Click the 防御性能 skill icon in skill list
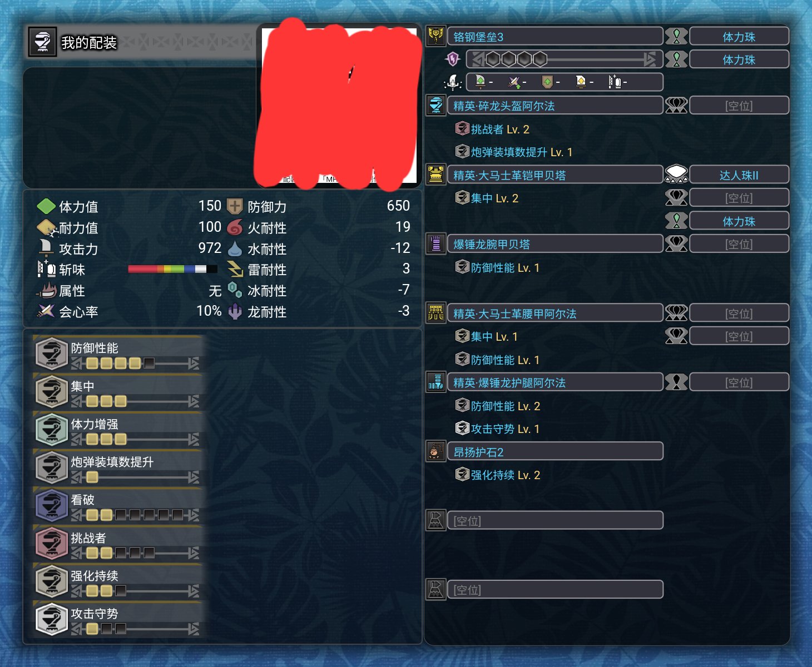 point(52,354)
